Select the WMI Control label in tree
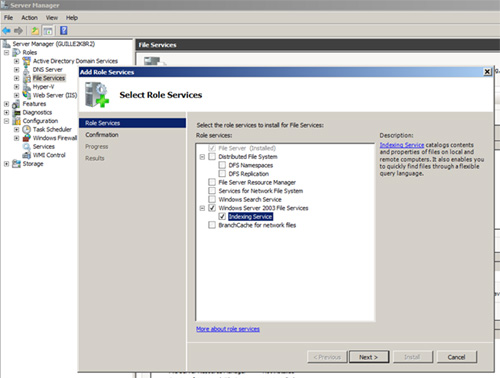 (49, 155)
